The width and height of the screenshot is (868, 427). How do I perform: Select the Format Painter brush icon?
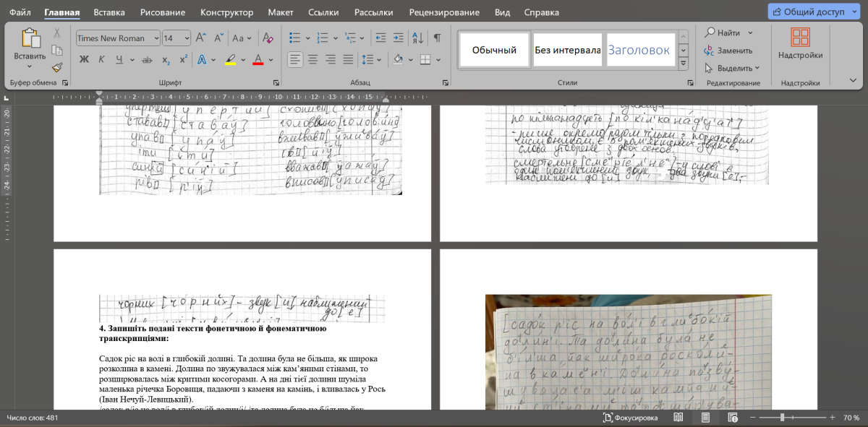coord(57,67)
